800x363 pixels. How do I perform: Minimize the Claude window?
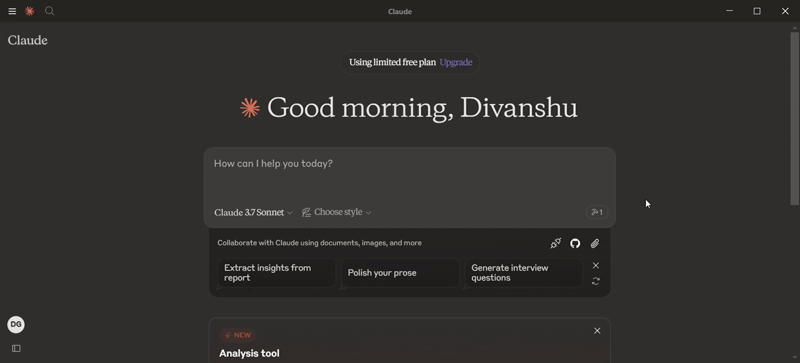(730, 11)
